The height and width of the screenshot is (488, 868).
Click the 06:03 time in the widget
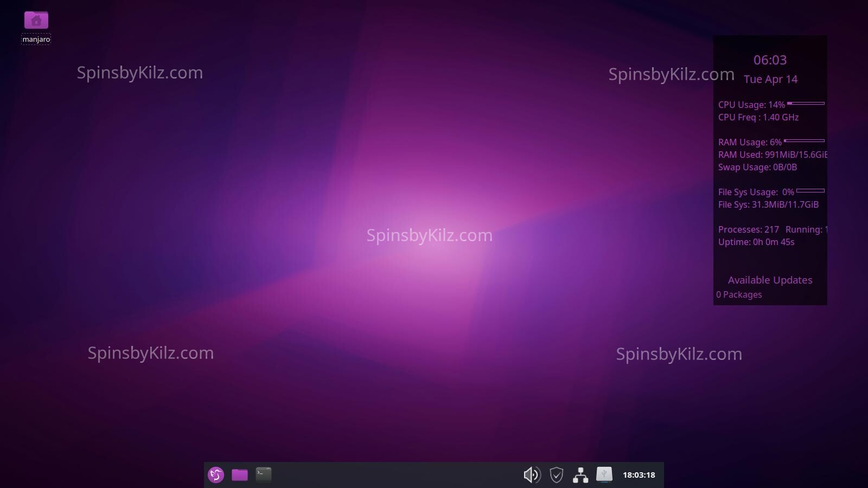click(x=770, y=60)
